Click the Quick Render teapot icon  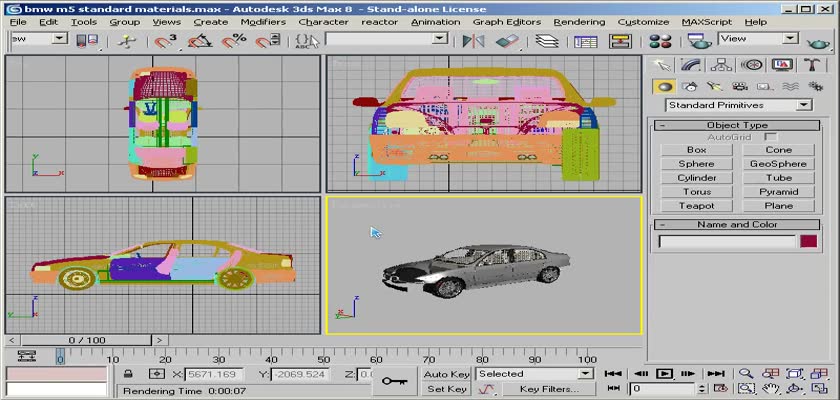click(818, 42)
